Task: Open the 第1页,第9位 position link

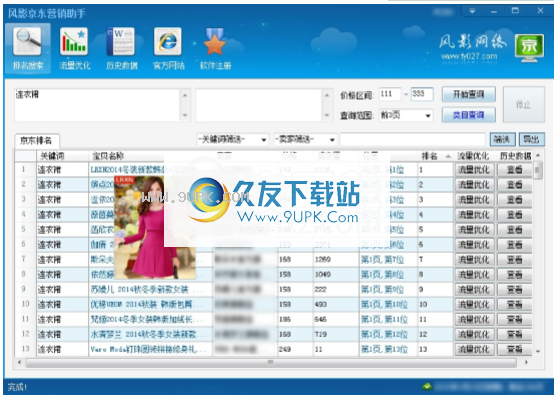Action: click(382, 290)
